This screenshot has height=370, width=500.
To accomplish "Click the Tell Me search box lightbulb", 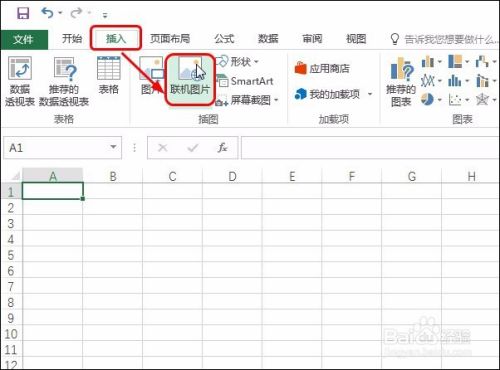I will pyautogui.click(x=395, y=39).
